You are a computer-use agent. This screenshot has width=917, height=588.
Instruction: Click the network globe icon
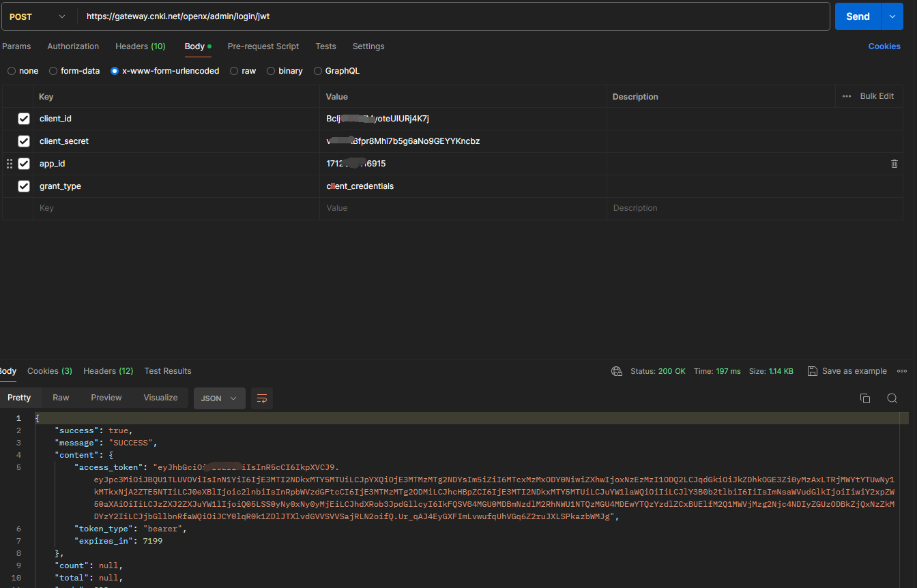tap(617, 371)
